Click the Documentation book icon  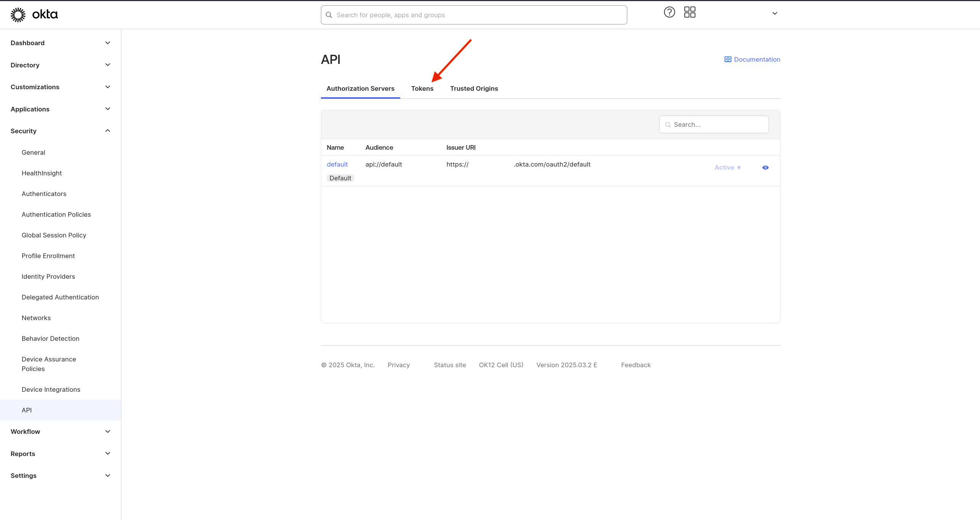728,59
